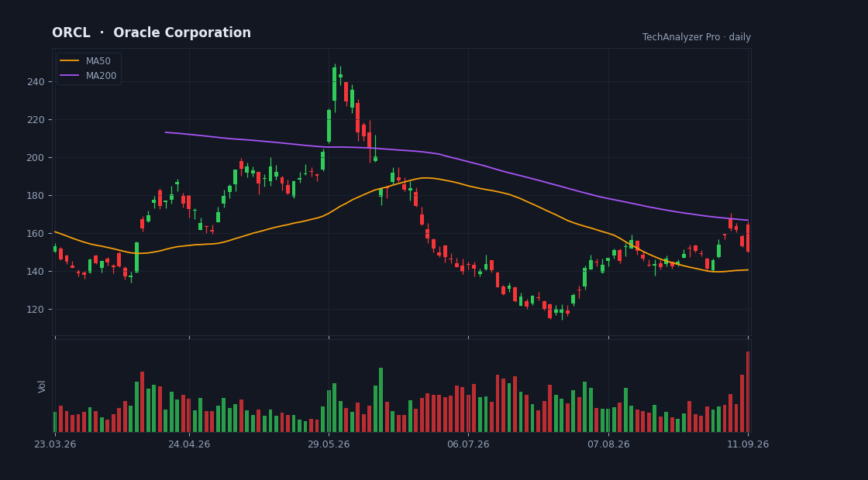Select the orange MA50 legend line swatch

click(69, 61)
